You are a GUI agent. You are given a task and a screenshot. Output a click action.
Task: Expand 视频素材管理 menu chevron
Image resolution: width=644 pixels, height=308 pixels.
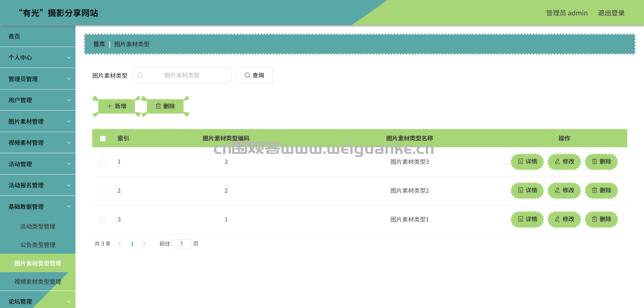69,143
